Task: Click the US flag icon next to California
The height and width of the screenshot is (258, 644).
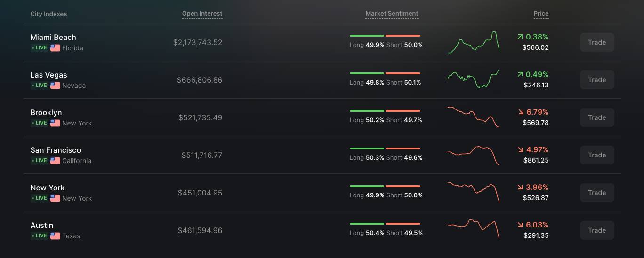Action: pos(55,161)
